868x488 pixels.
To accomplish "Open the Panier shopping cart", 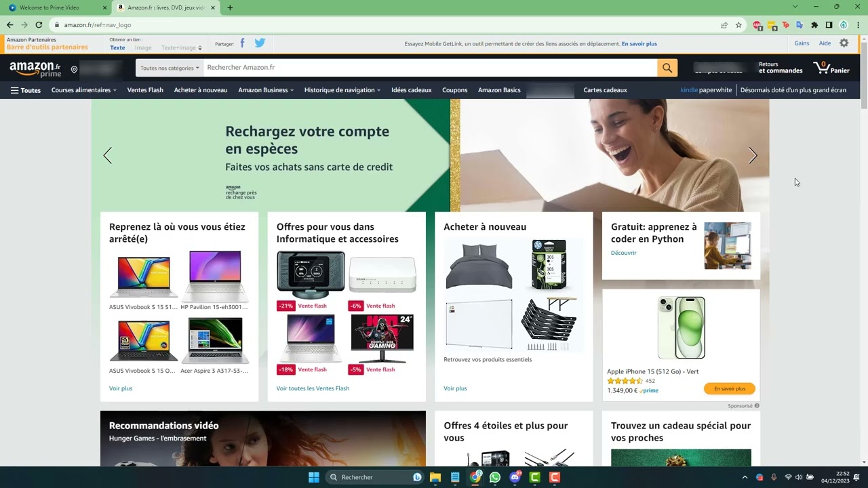I will click(831, 68).
